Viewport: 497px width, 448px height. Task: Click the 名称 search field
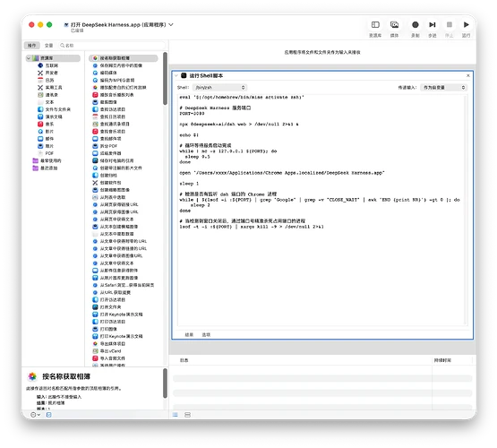pos(112,46)
